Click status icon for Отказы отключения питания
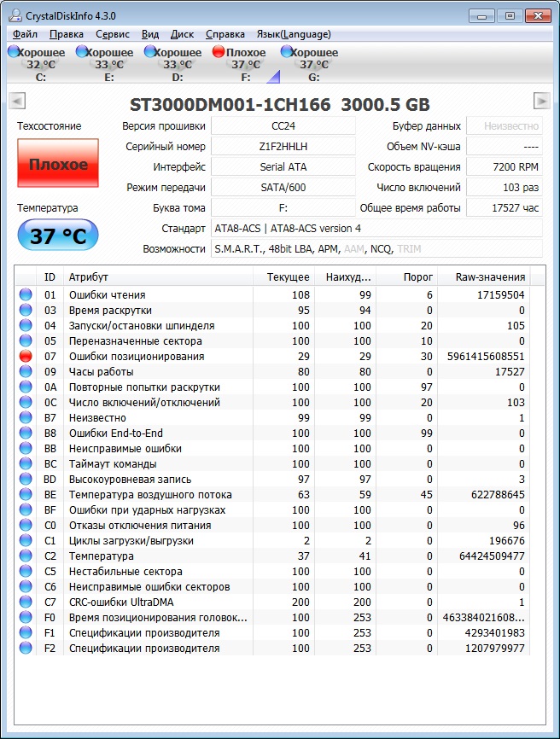 [x=26, y=525]
